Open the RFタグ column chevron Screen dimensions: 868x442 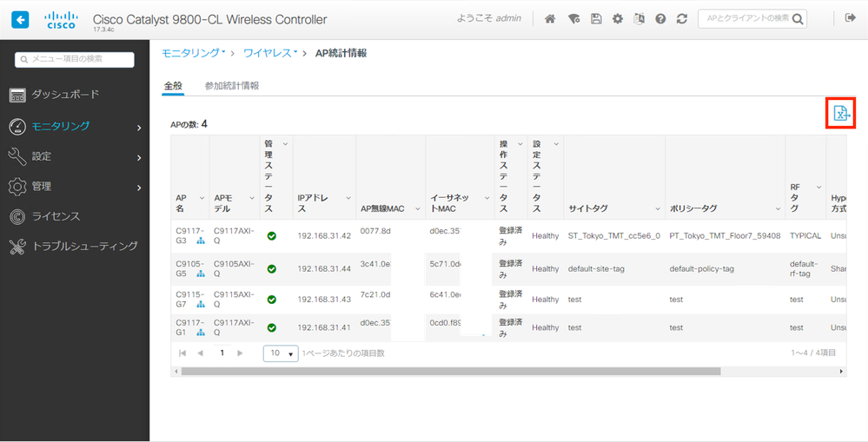click(818, 188)
